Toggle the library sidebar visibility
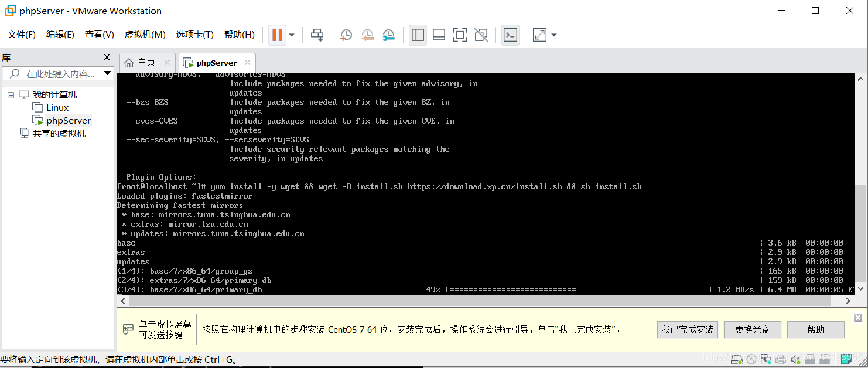The width and height of the screenshot is (868, 368). (x=417, y=35)
